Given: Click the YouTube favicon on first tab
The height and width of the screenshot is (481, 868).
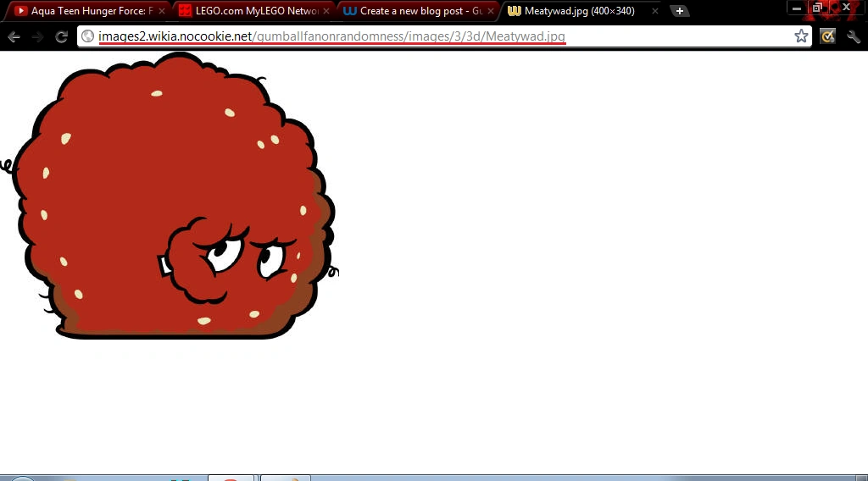Looking at the screenshot, I should (x=20, y=10).
